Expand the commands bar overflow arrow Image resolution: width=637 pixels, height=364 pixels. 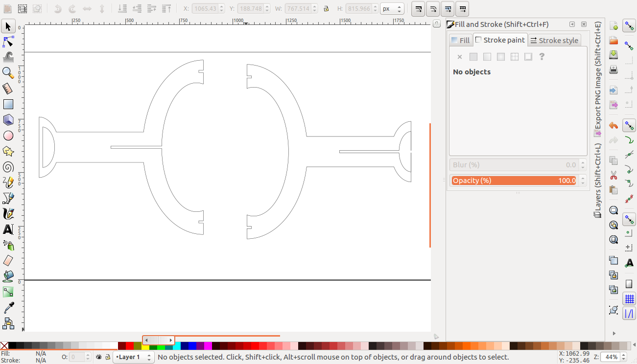pos(613,333)
